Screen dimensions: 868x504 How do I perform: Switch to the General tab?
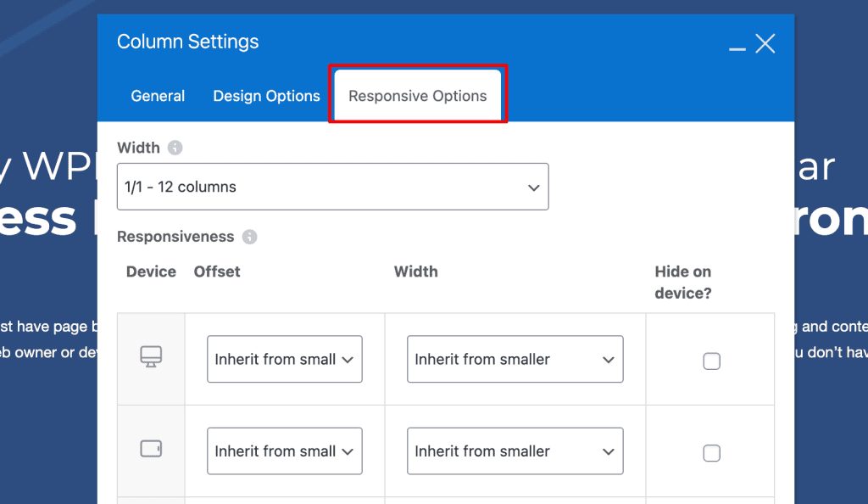pos(158,96)
